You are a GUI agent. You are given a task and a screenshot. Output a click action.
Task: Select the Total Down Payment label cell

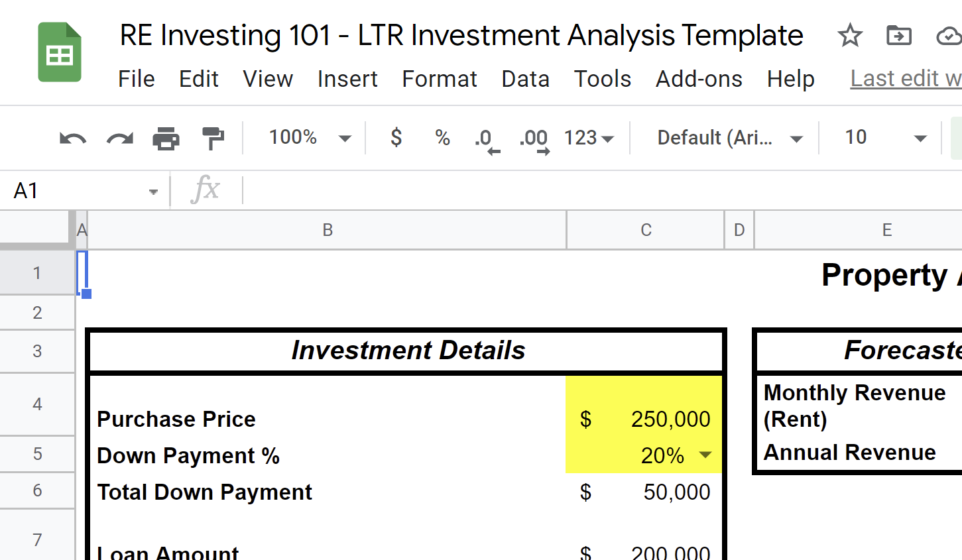point(328,491)
